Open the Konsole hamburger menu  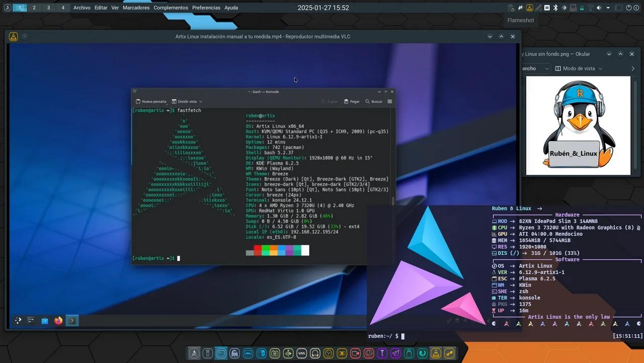389,101
